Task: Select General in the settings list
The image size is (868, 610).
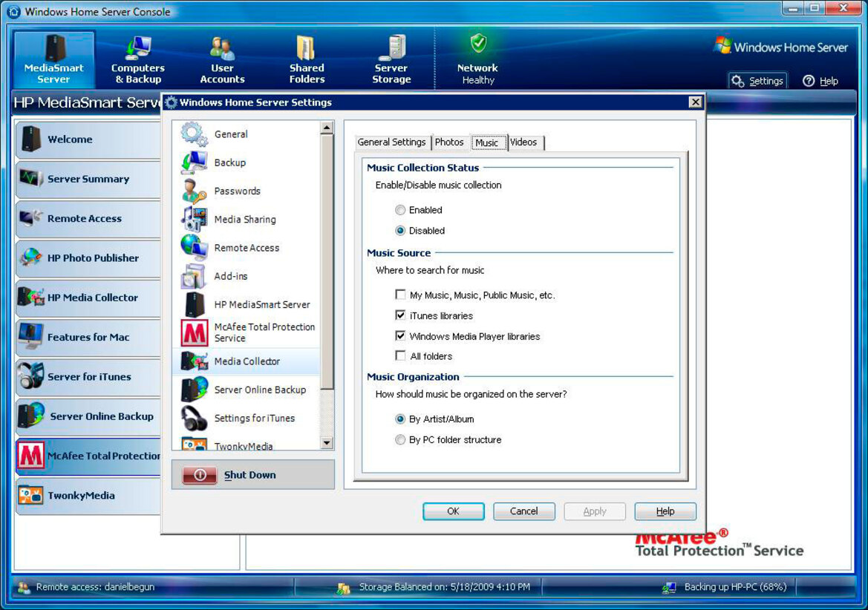Action: (x=247, y=134)
